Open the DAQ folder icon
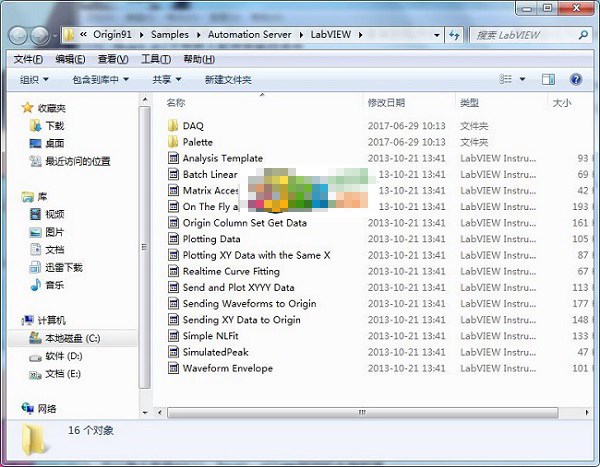Viewport: 600px width, 467px height. click(173, 126)
